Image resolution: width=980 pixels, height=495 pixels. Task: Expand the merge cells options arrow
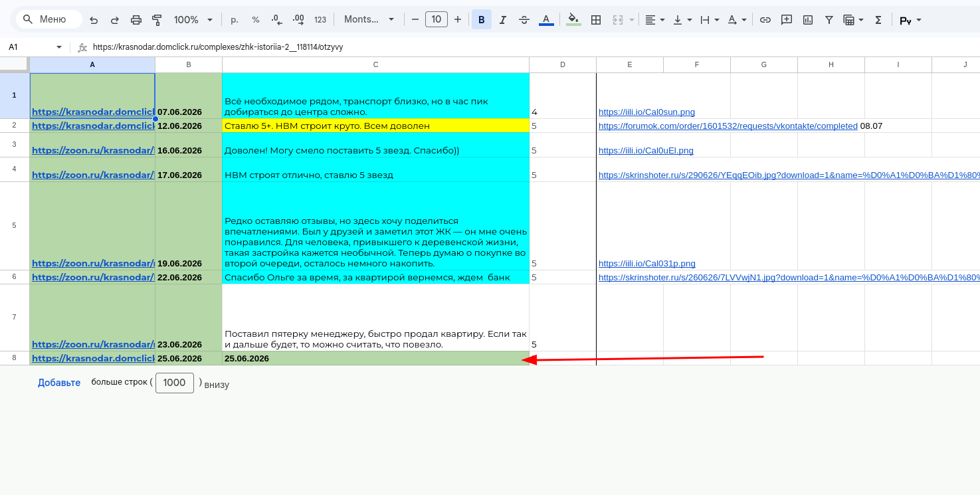click(x=632, y=20)
